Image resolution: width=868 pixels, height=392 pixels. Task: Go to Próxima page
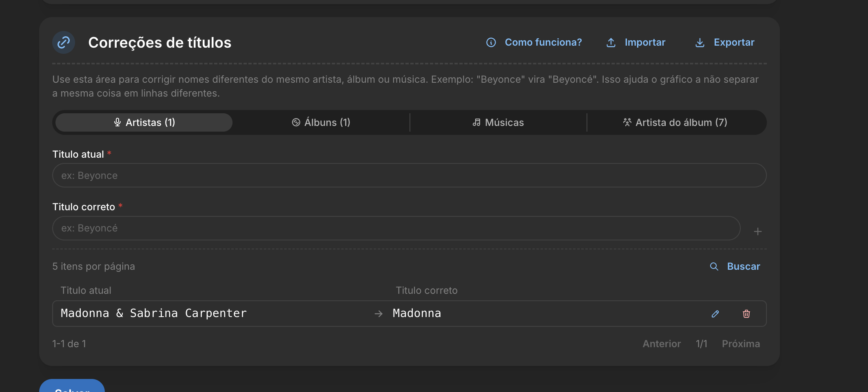pos(741,344)
